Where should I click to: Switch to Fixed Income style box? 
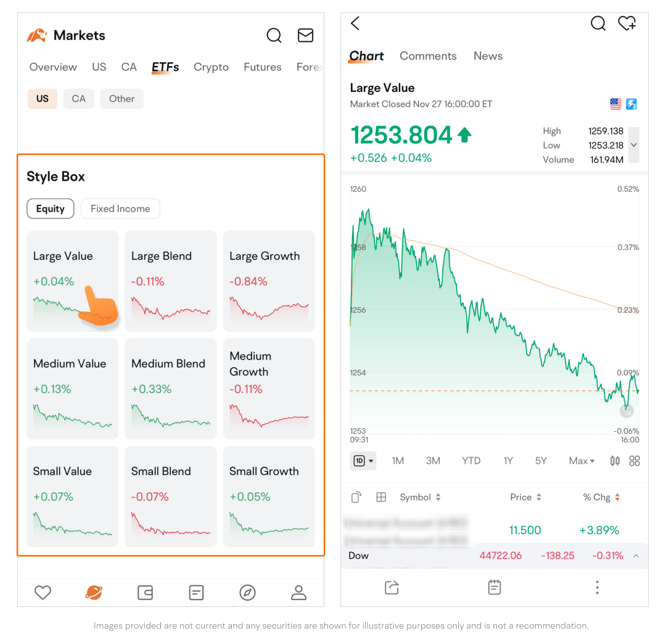tap(120, 208)
